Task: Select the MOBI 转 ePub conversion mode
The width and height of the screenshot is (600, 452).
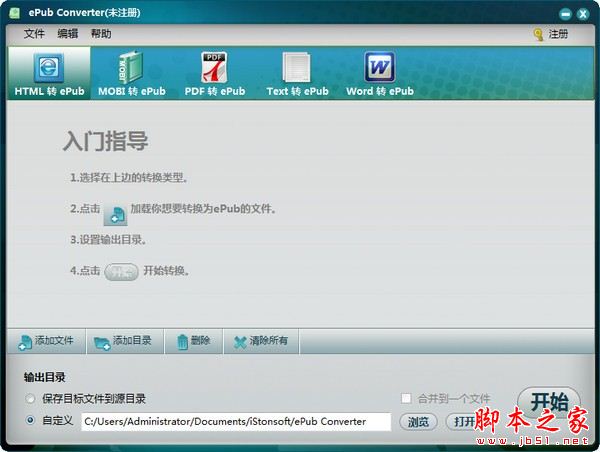Action: 132,73
